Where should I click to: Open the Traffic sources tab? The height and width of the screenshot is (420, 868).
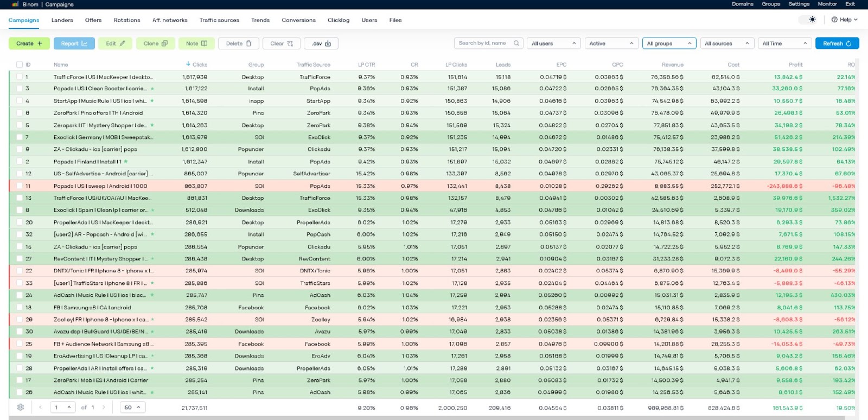point(219,20)
